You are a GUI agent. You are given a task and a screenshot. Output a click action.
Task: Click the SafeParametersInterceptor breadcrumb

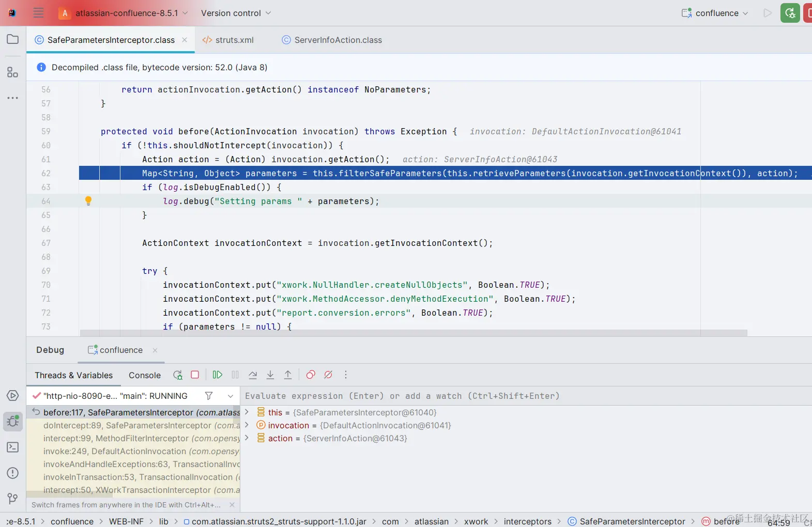(x=626, y=521)
